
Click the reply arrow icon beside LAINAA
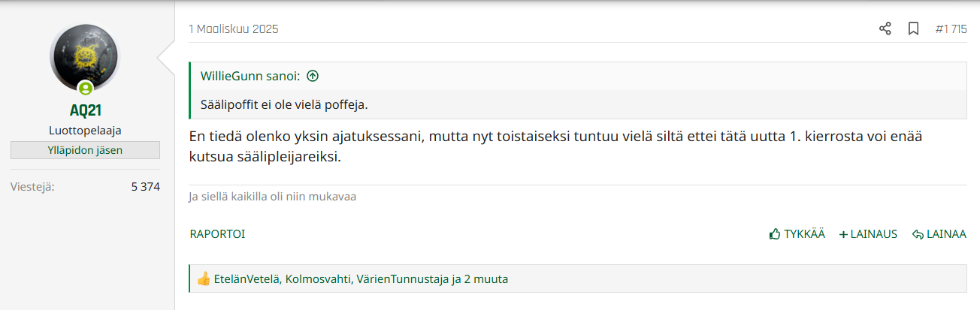[x=917, y=234]
